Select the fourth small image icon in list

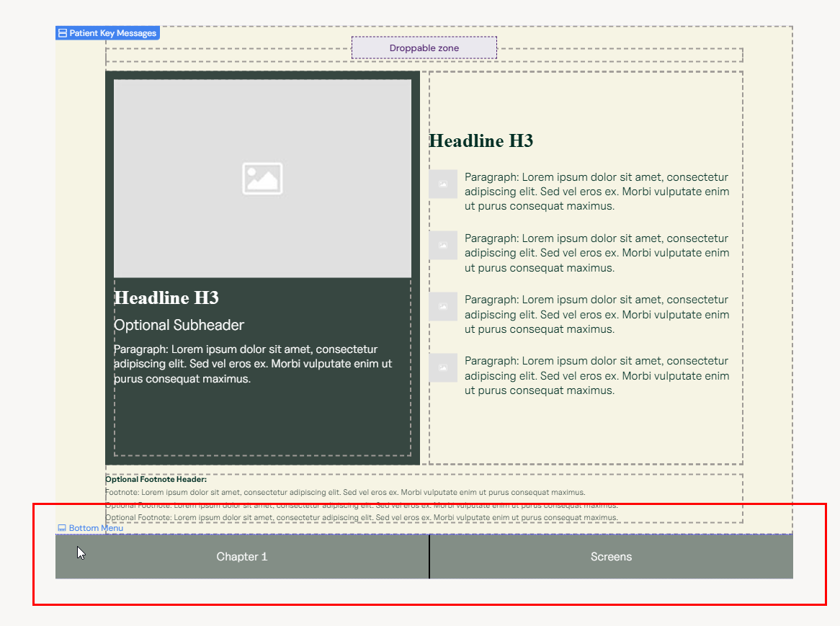pos(443,368)
